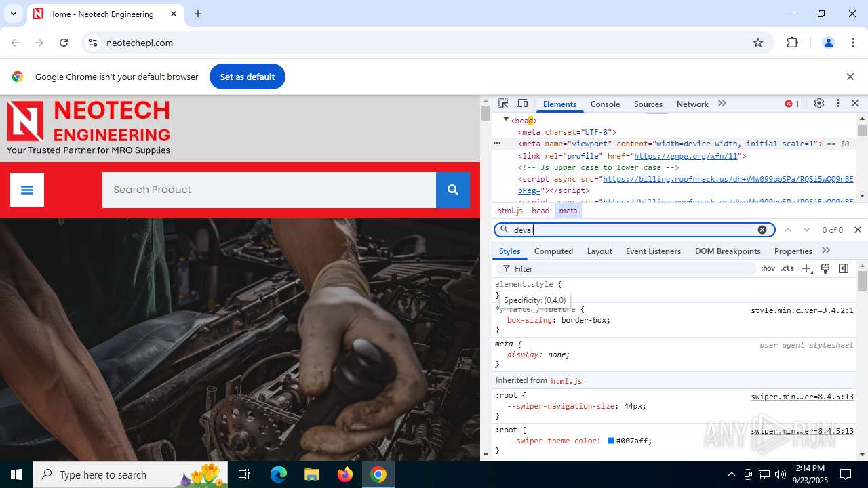Click the #007aff color swatch
Image resolution: width=868 pixels, height=488 pixels.
pos(611,441)
